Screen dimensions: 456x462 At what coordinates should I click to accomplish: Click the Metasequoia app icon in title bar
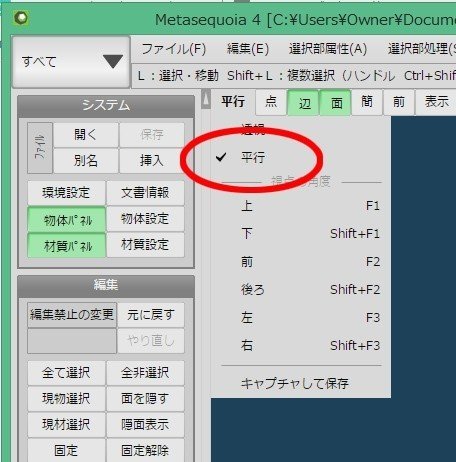point(22,18)
